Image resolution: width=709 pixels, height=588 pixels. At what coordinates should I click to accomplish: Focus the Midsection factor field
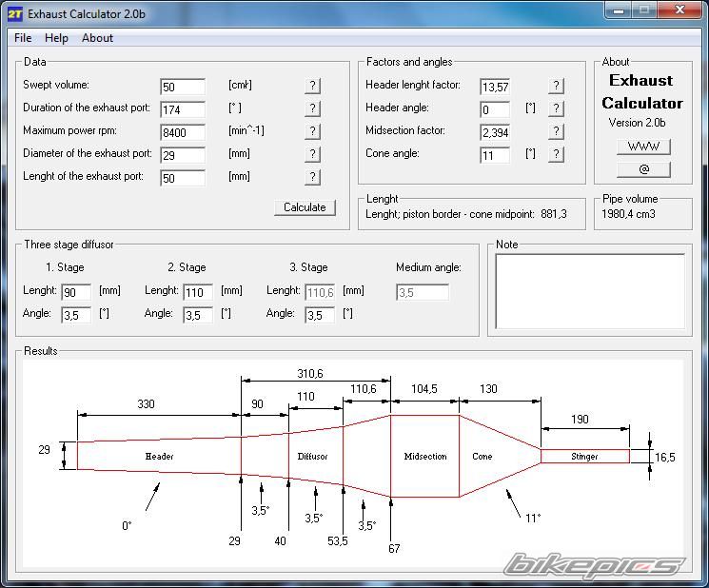[495, 132]
